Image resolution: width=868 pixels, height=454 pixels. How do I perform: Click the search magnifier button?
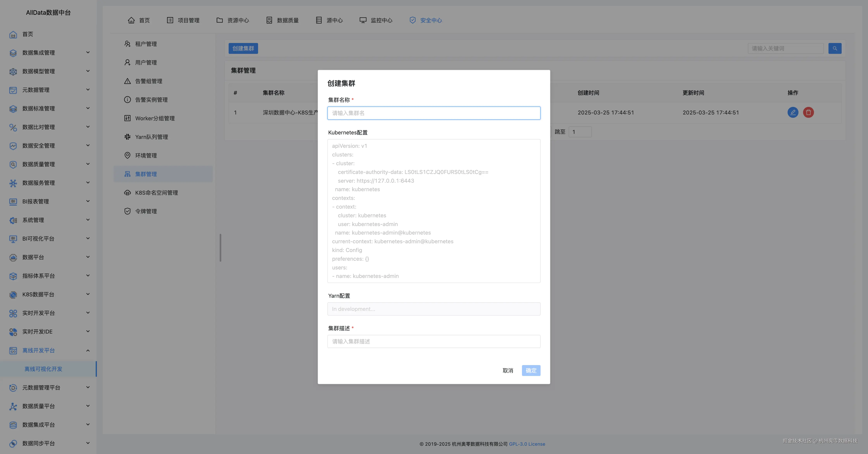[835, 48]
